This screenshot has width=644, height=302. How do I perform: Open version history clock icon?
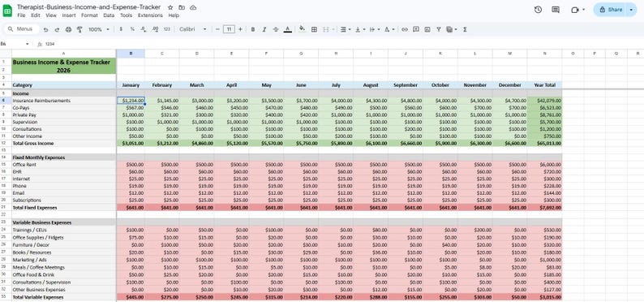538,10
